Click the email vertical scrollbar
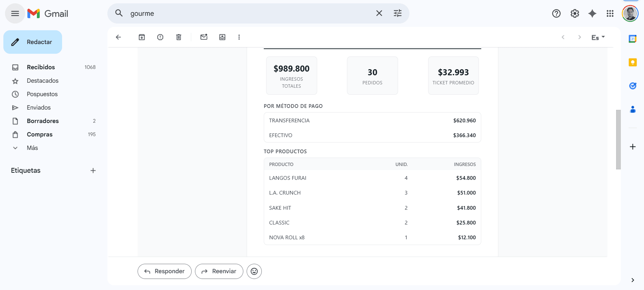 [x=618, y=139]
